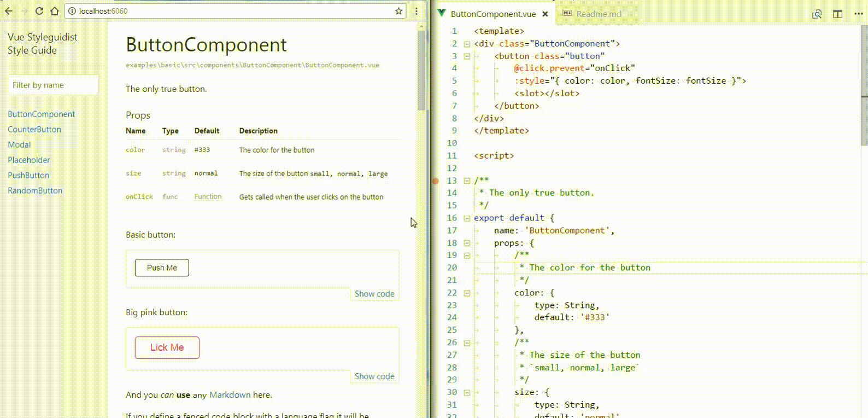The height and width of the screenshot is (418, 868).
Task: Fold the comment block at line 13
Action: coord(467,181)
